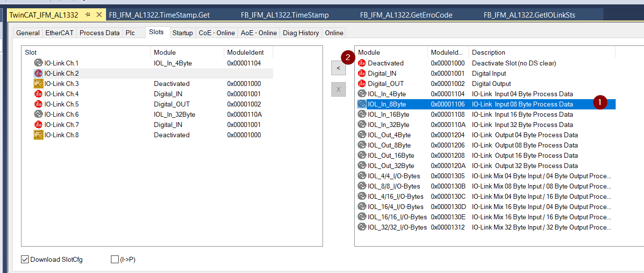644x273 pixels.
Task: Click the IOL_In_4Byte module icon in module list
Action: tap(362, 94)
